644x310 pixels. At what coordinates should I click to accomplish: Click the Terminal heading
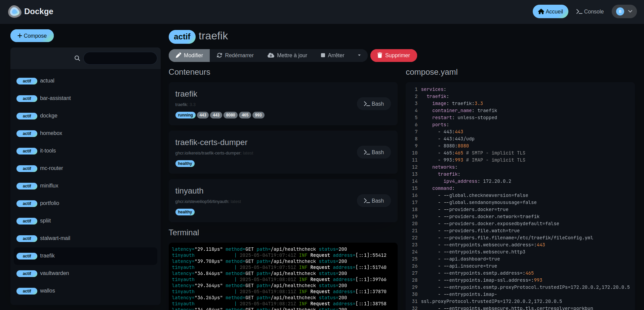184,233
